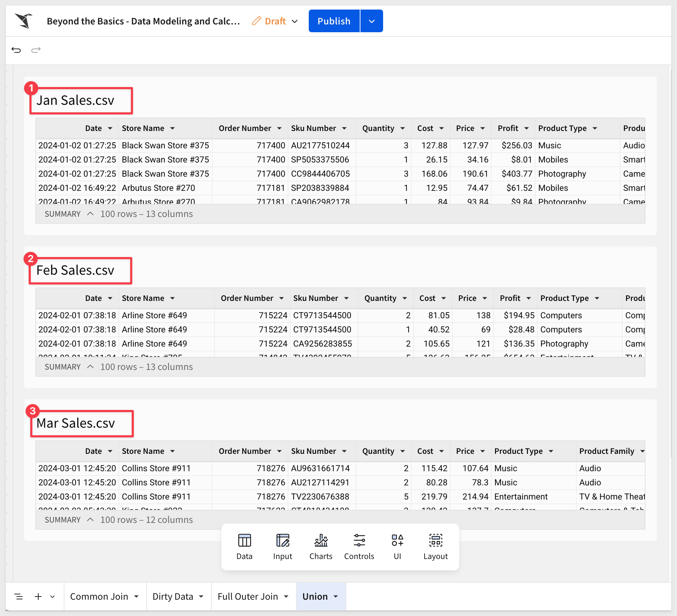This screenshot has height=616, width=677.
Task: Open Common Join tab menu arrow
Action: [x=136, y=597]
